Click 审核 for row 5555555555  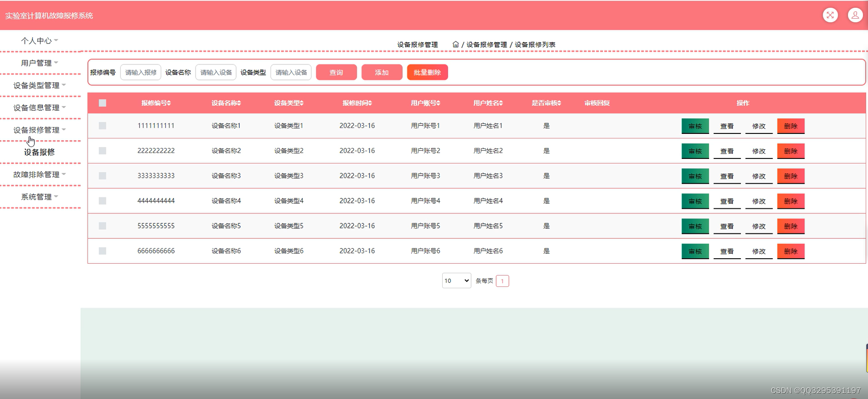pyautogui.click(x=695, y=226)
